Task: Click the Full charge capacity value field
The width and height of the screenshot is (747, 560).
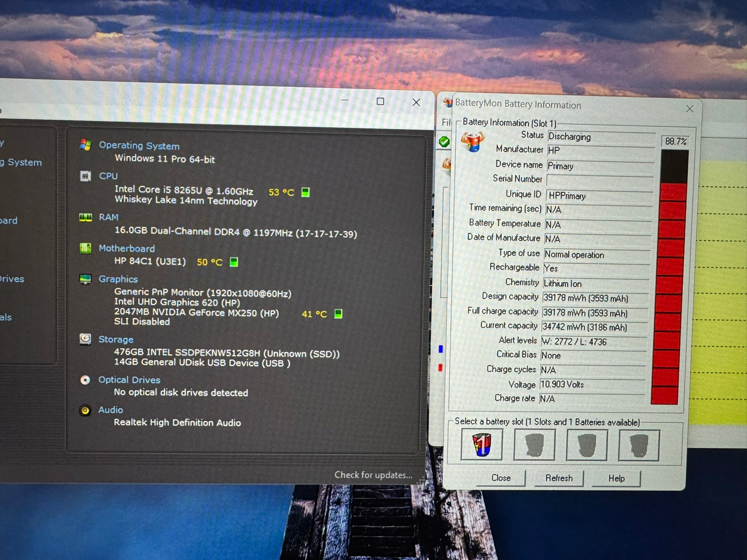Action: [595, 313]
